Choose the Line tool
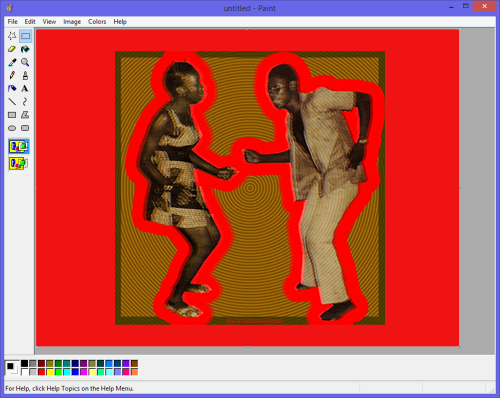The height and width of the screenshot is (398, 500). [x=12, y=102]
